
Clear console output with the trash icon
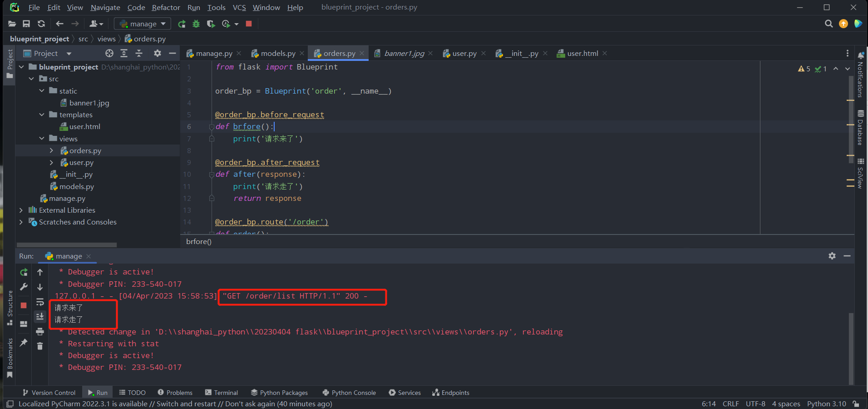pos(40,346)
